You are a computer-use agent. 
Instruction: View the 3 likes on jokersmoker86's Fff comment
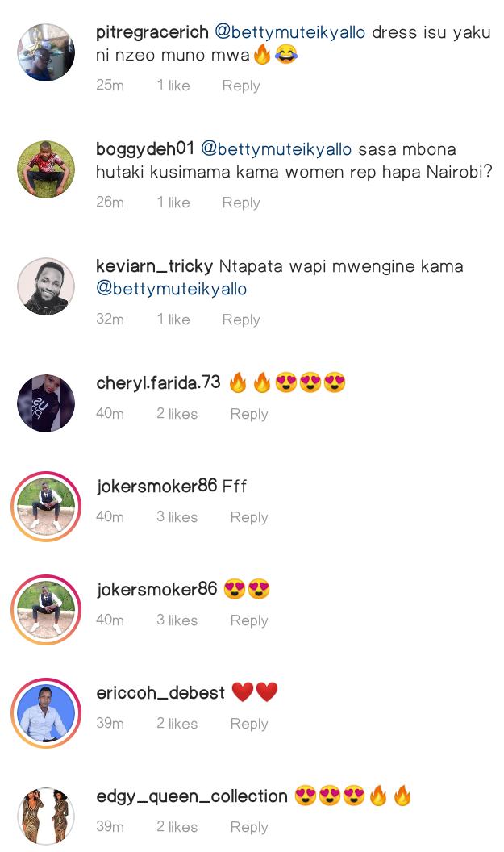click(x=177, y=516)
